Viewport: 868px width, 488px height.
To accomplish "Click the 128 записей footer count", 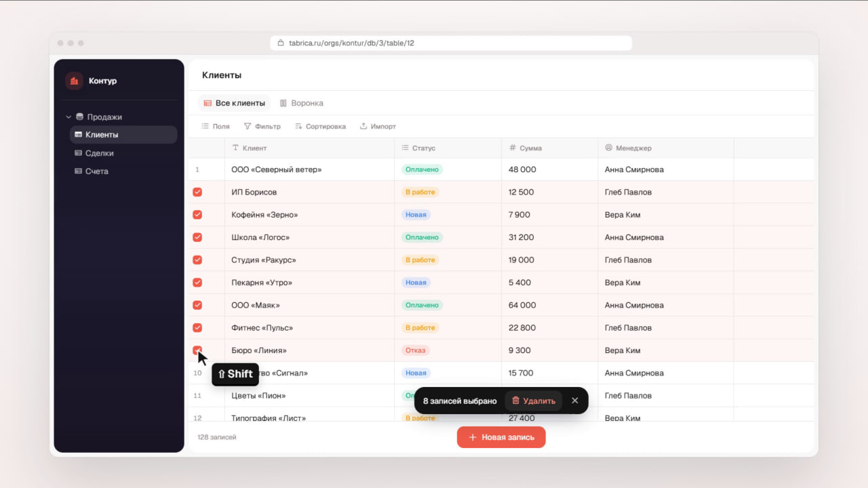I will (x=217, y=437).
